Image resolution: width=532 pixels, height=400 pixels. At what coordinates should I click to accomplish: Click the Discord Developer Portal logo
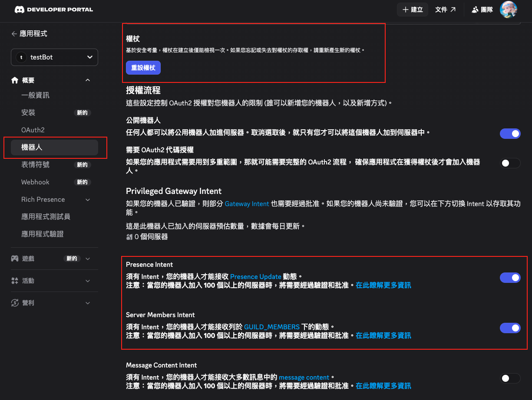click(x=54, y=10)
